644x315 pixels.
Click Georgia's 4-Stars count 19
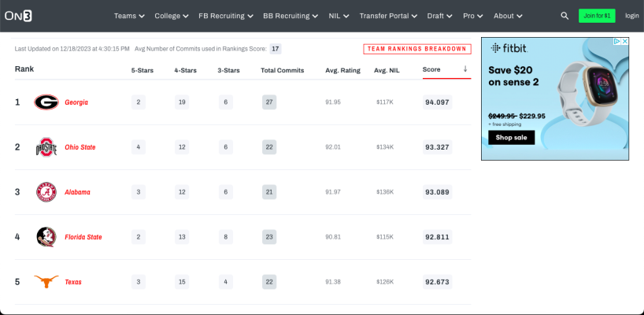pyautogui.click(x=182, y=102)
